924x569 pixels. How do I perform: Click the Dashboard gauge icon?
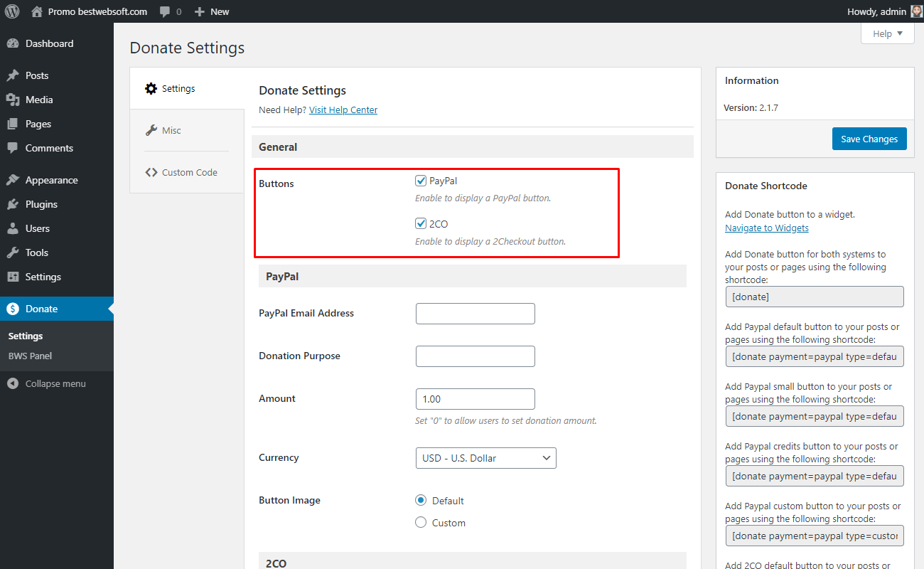pyautogui.click(x=13, y=43)
